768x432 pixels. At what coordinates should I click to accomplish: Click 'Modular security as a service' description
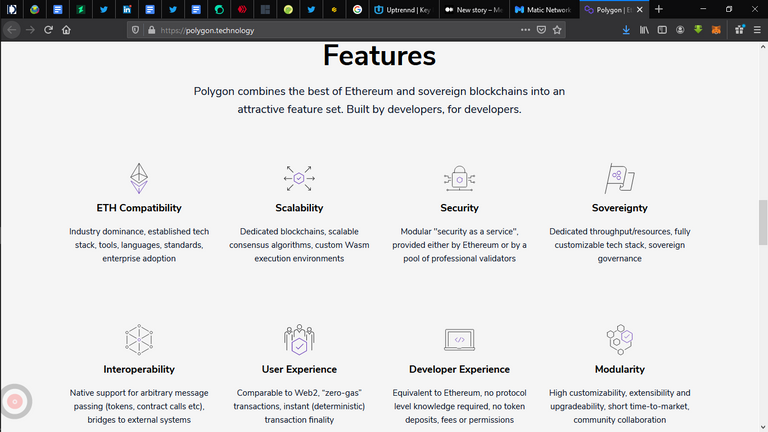pos(459,245)
